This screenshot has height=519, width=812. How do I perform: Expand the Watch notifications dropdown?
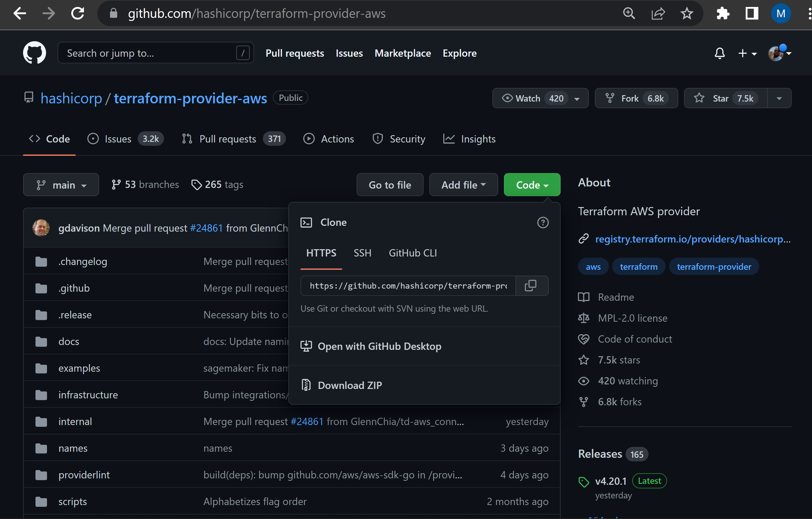pos(541,98)
